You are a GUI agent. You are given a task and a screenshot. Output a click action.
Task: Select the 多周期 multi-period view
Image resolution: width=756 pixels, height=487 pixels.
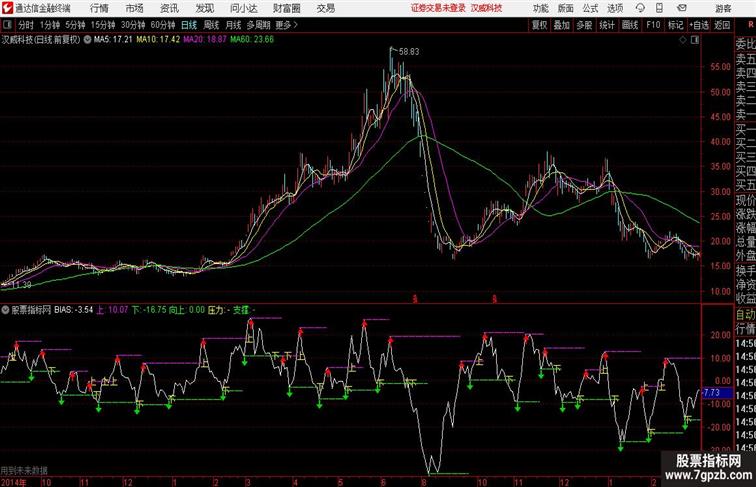(258, 25)
